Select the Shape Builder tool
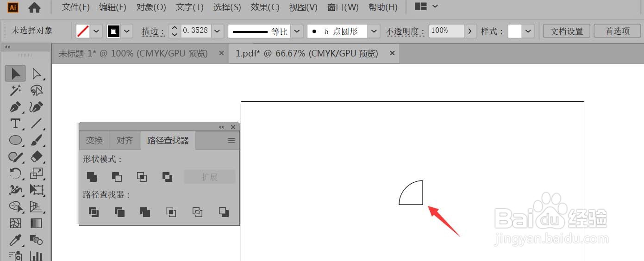Screen dimensions: 644x261 15,206
